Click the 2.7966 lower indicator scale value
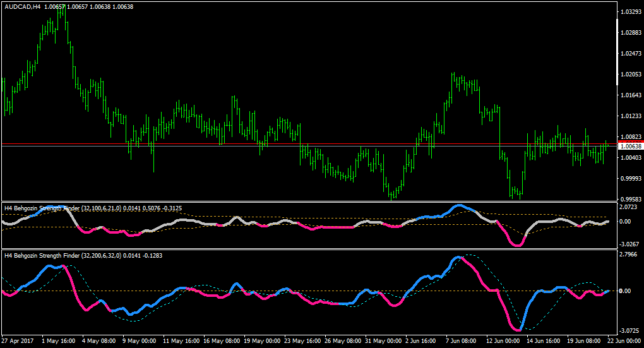The width and height of the screenshot is (644, 348). pos(628,255)
